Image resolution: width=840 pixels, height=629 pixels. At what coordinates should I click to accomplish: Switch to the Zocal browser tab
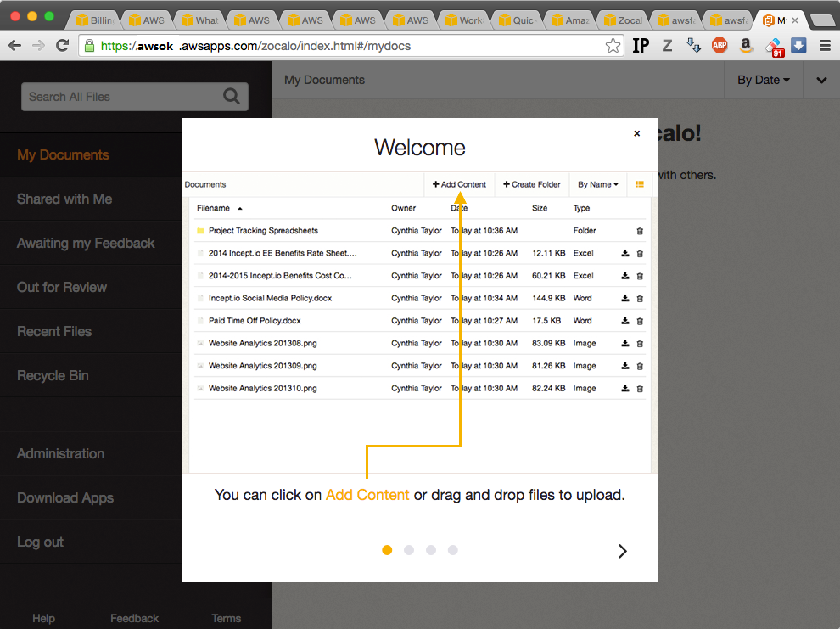(623, 20)
